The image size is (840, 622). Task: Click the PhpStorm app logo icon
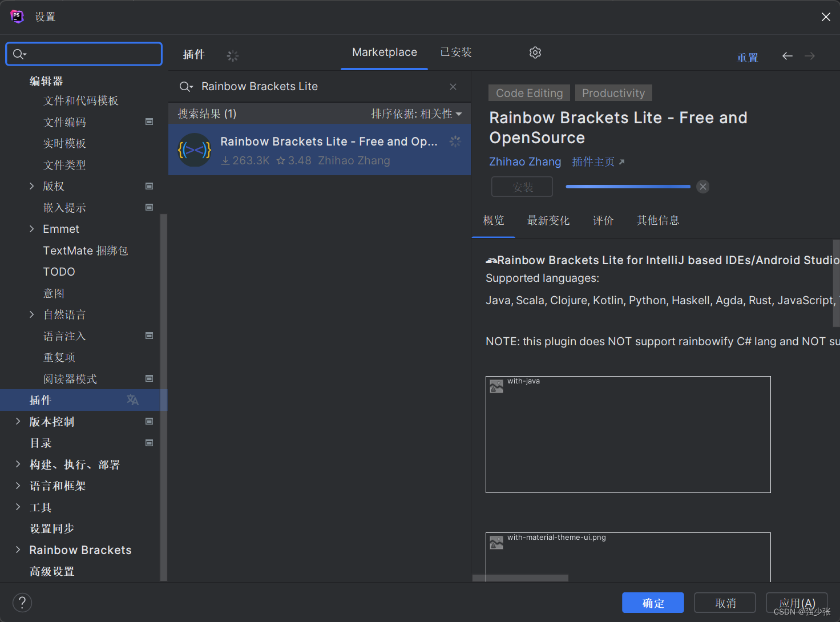[17, 17]
